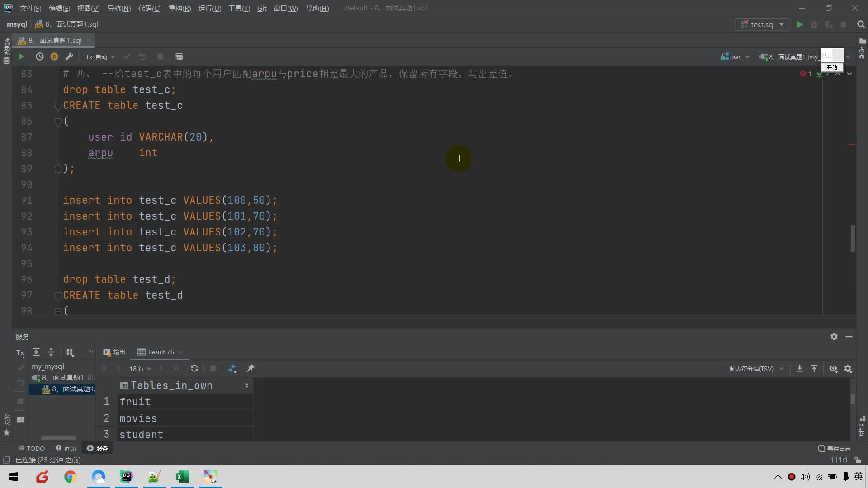868x488 pixels.
Task: Select the student cell in results
Action: point(185,435)
